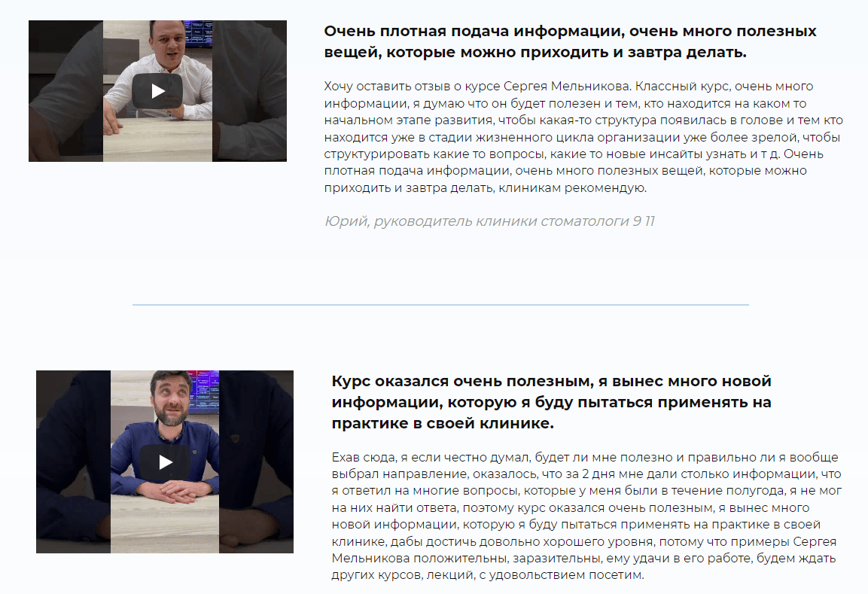Play the bearded man's video review

[165, 462]
